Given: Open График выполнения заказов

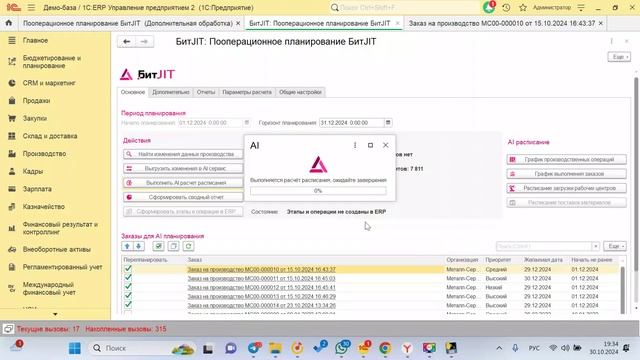Looking at the screenshot, I should click(x=567, y=174).
